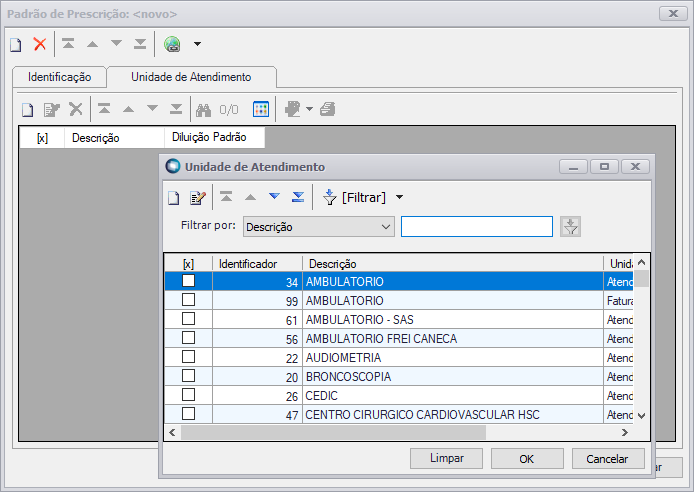The image size is (694, 492).
Task: Click the Limpar button
Action: click(446, 458)
